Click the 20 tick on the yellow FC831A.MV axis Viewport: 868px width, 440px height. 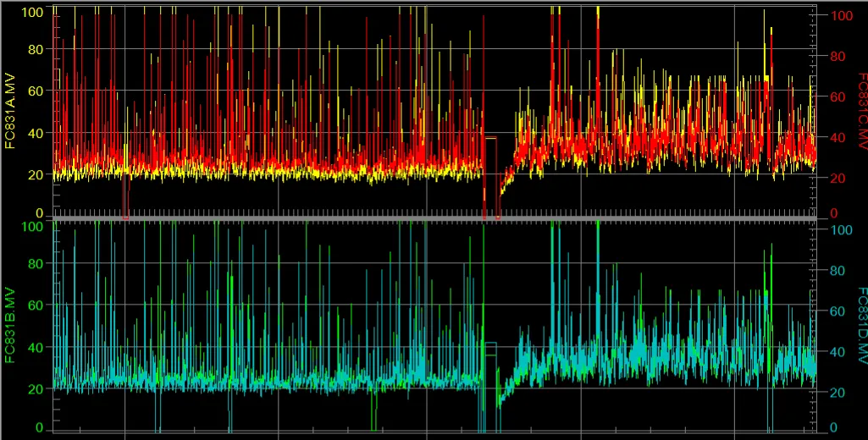(x=36, y=175)
